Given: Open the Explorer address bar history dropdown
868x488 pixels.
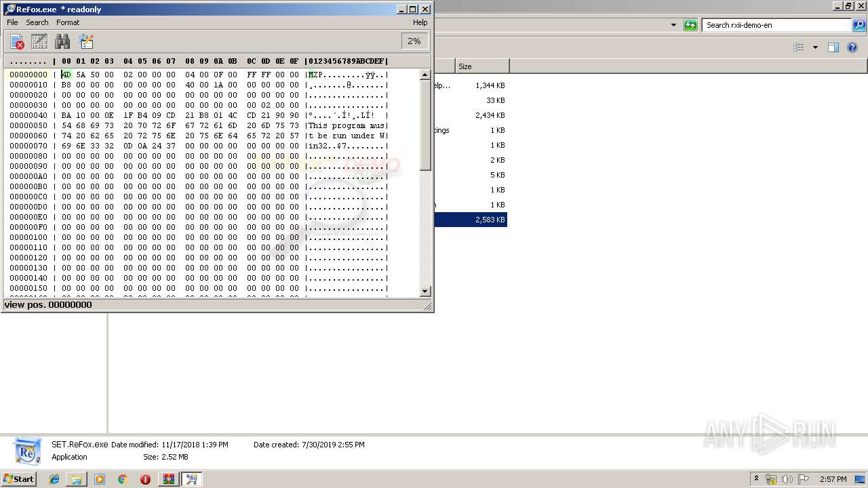Looking at the screenshot, I should pyautogui.click(x=673, y=25).
